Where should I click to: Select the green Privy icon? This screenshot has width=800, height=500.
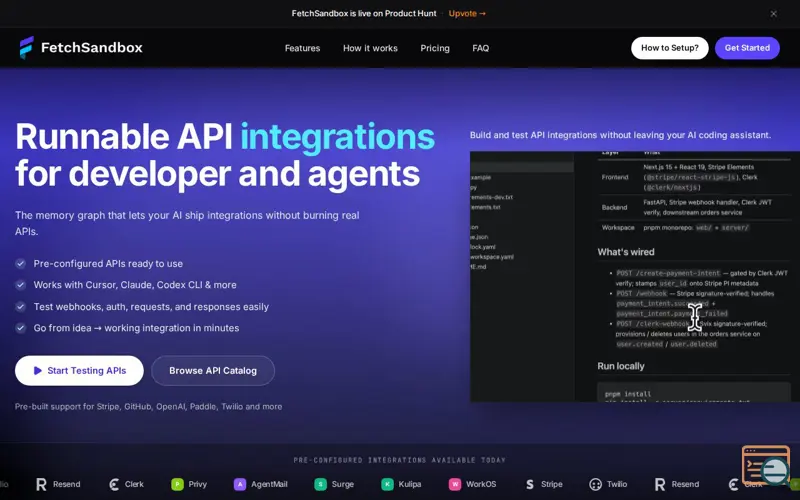click(177, 484)
